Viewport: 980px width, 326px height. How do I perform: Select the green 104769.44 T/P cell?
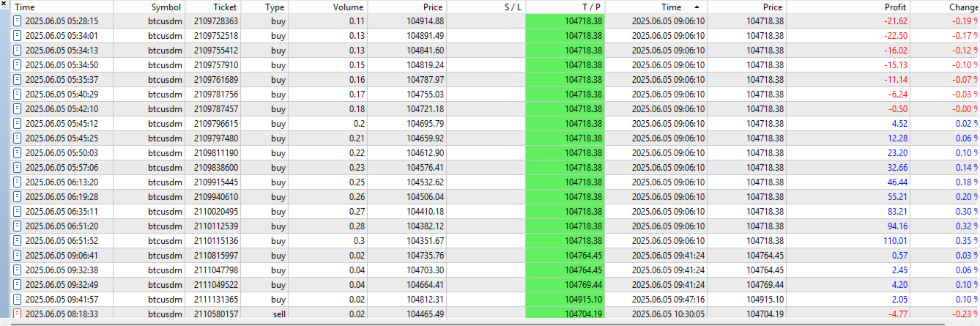coord(565,285)
